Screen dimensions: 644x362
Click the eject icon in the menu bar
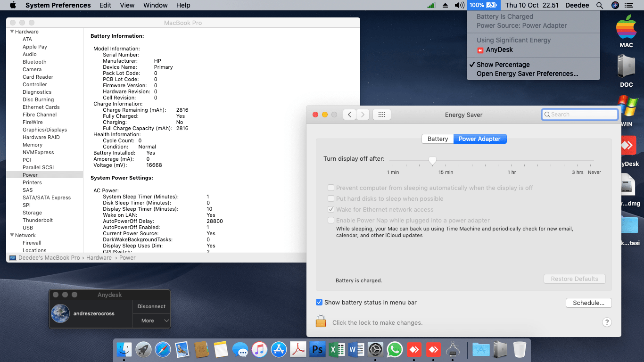click(x=446, y=5)
